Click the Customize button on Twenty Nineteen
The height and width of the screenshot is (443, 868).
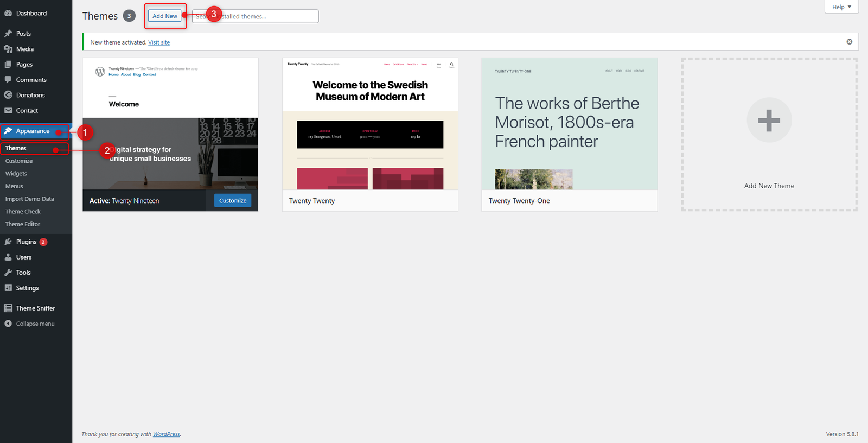pos(233,201)
